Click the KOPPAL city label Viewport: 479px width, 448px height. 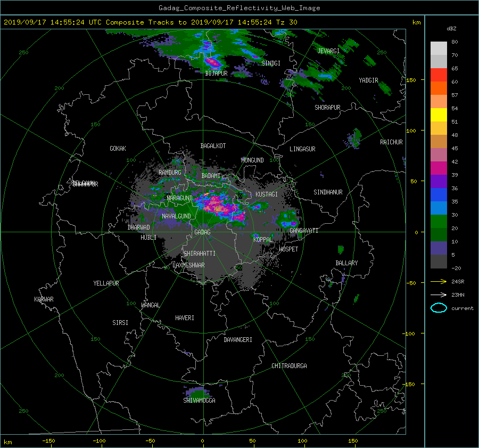click(263, 240)
